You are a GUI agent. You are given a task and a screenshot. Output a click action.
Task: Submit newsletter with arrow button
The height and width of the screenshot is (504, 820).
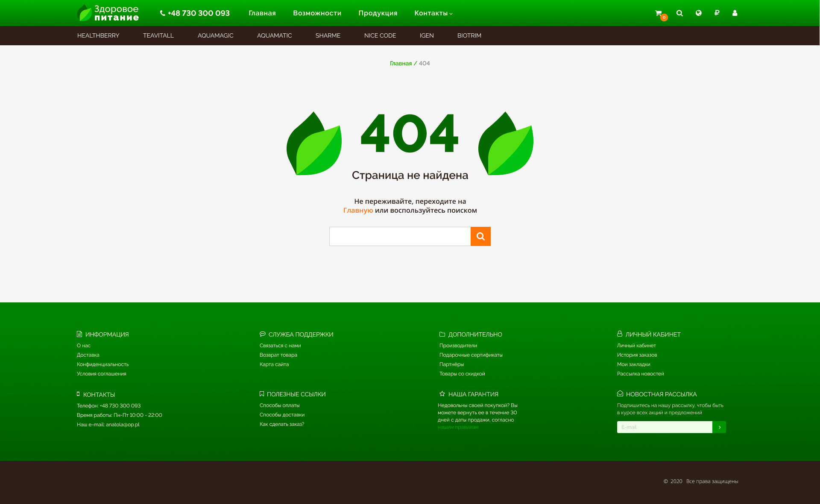719,427
